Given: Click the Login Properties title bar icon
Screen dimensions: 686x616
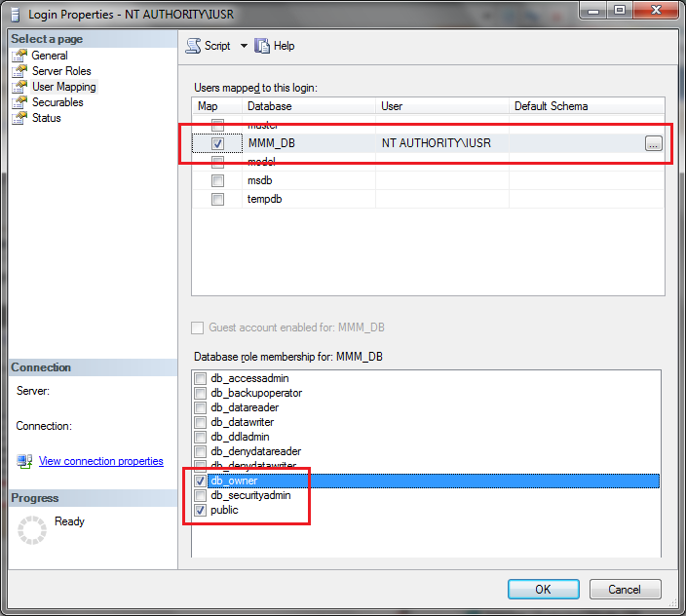Looking at the screenshot, I should tap(16, 15).
